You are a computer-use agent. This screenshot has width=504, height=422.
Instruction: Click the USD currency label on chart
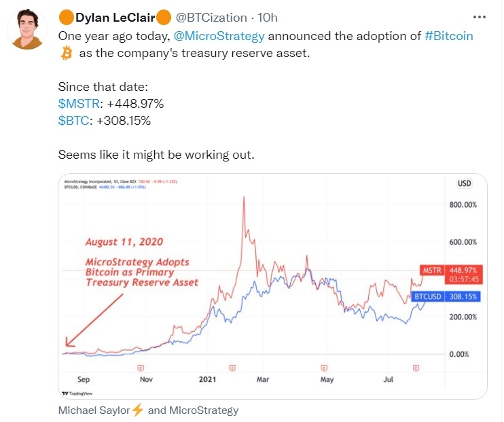pos(464,183)
